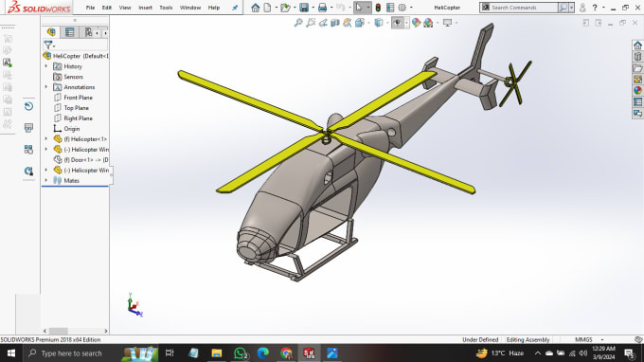Click the Zoom to Fit magnifier icon
Viewport: 644px width, 362px height.
(298, 23)
